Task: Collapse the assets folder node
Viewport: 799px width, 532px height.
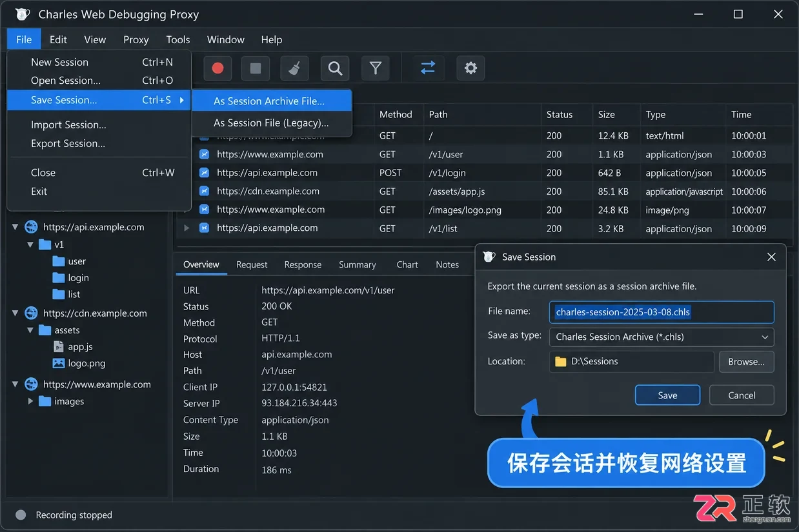Action: point(30,330)
